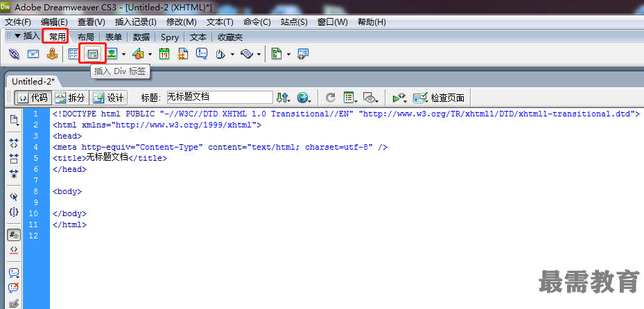Open the 文件(F) menu

pos(17,22)
